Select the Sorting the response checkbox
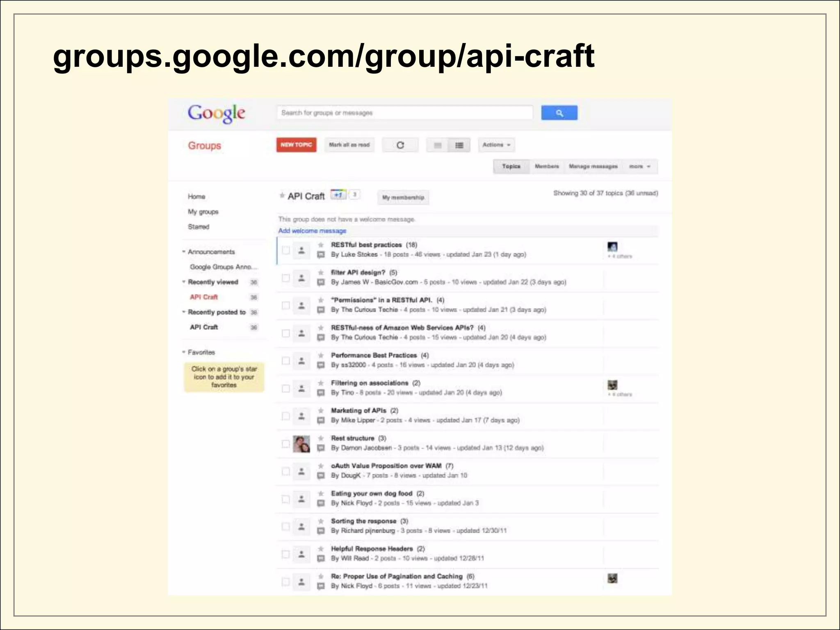 tap(286, 526)
